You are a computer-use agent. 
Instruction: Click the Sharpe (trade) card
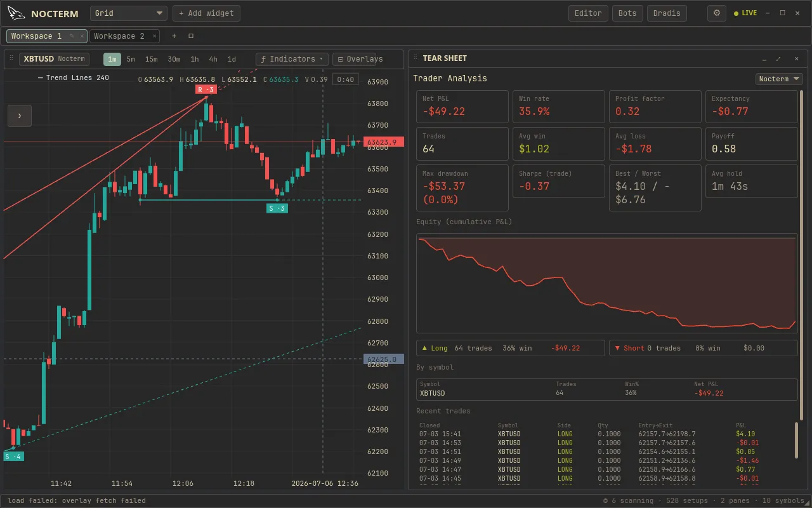(559, 181)
